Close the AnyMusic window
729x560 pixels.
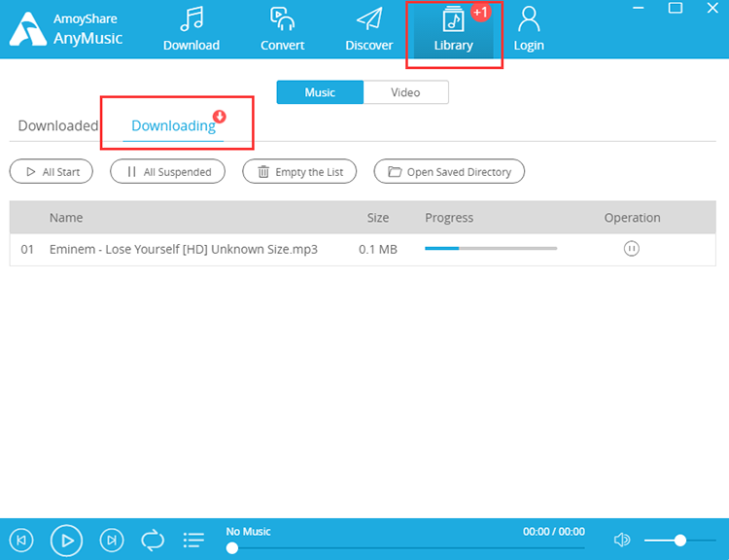pos(712,8)
